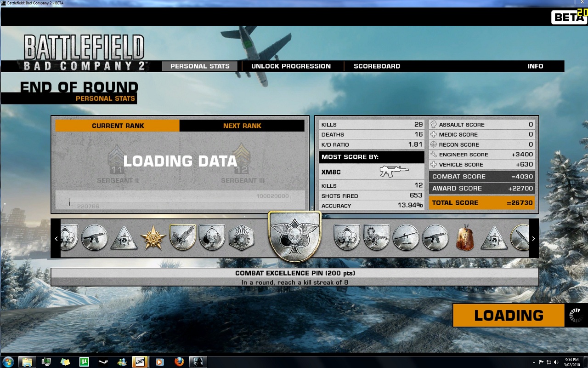Image resolution: width=588 pixels, height=368 pixels.
Task: Open the Personal Stats tab
Action: (x=200, y=66)
